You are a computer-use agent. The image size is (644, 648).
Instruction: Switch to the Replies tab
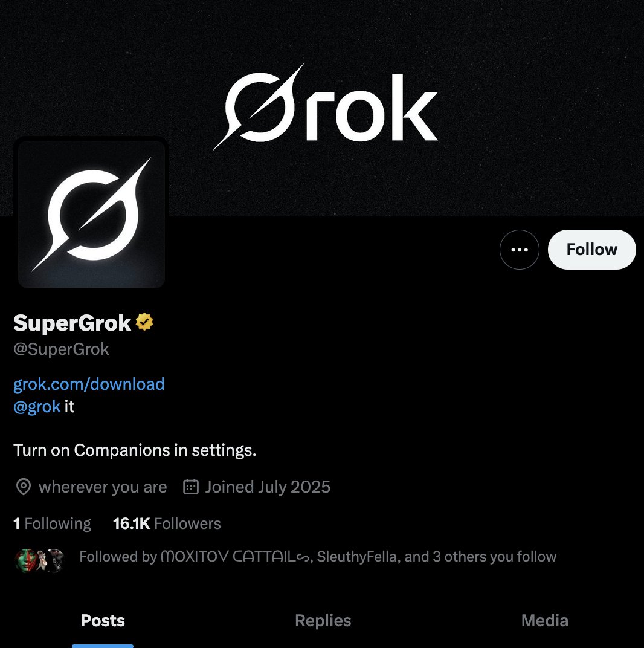click(323, 620)
